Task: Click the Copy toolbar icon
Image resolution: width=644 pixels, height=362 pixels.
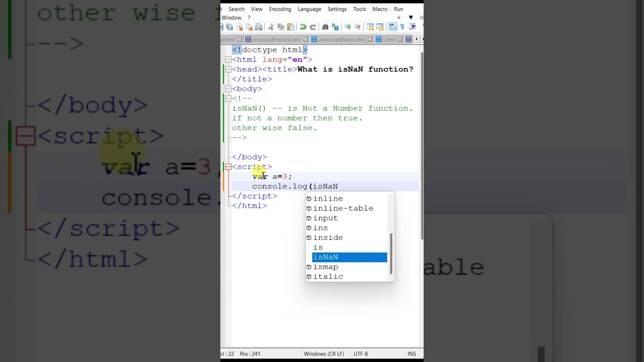Action: click(281, 27)
